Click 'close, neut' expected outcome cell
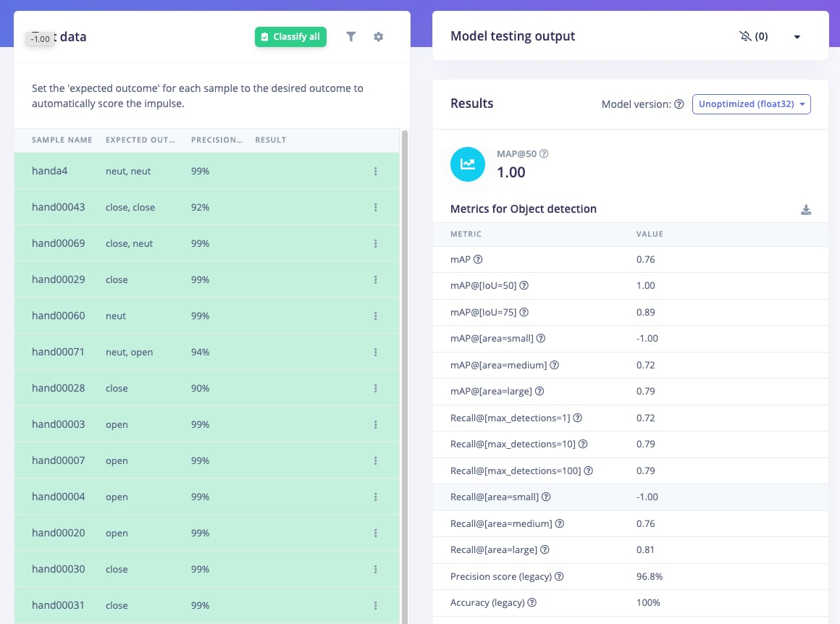This screenshot has width=840, height=624. click(129, 243)
